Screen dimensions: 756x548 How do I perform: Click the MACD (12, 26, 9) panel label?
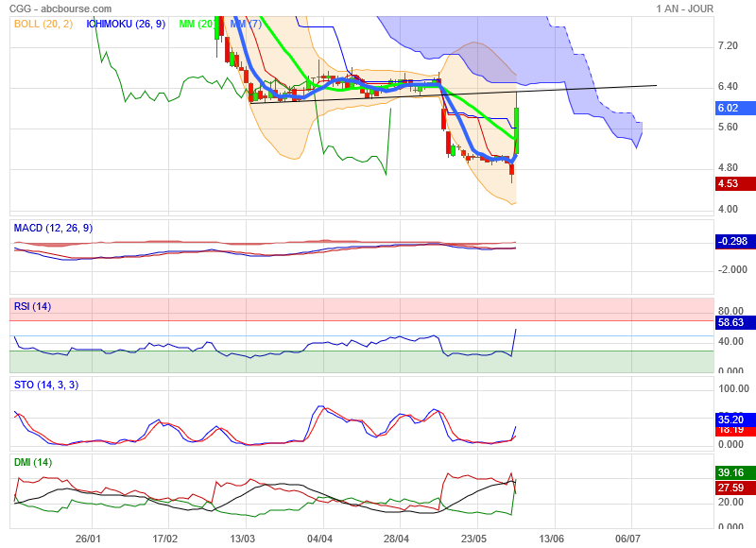tap(53, 228)
